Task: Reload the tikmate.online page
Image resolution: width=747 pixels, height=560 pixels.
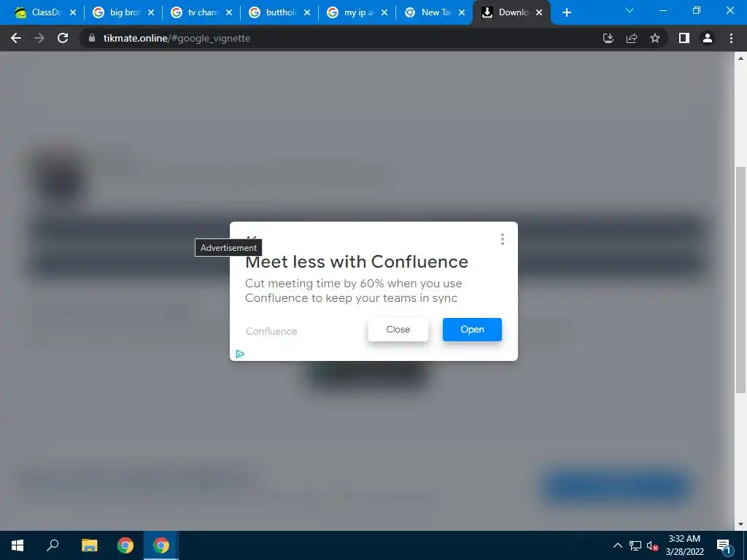Action: (63, 38)
